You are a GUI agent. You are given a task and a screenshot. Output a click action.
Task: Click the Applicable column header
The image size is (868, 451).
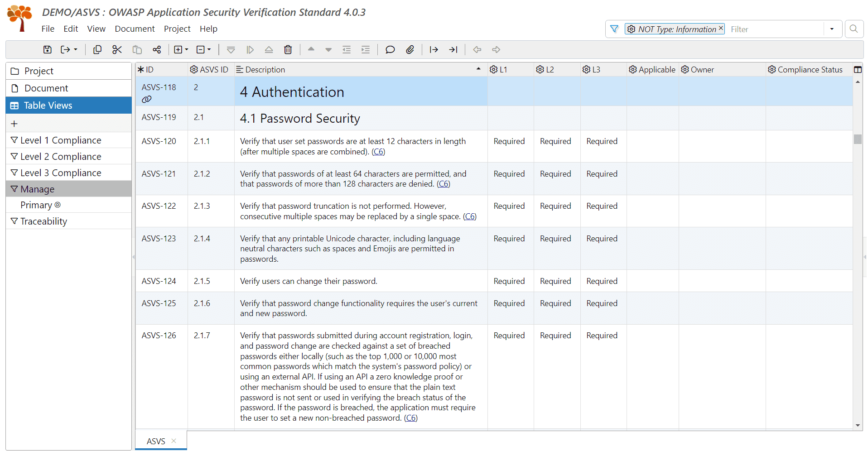pyautogui.click(x=652, y=70)
